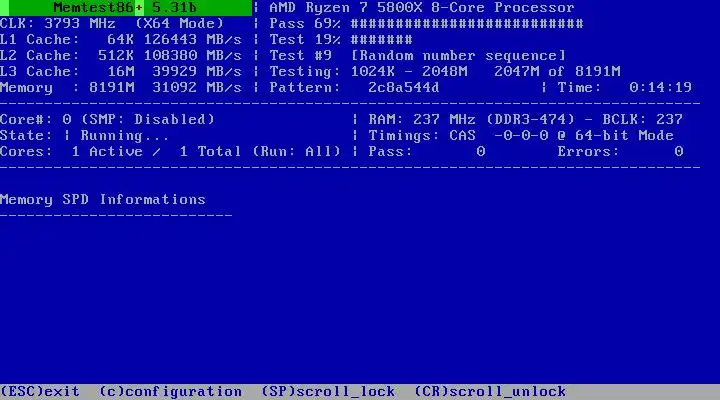Select the Testing 1024K - 2048M range
The height and width of the screenshot is (400, 720).
click(x=368, y=72)
